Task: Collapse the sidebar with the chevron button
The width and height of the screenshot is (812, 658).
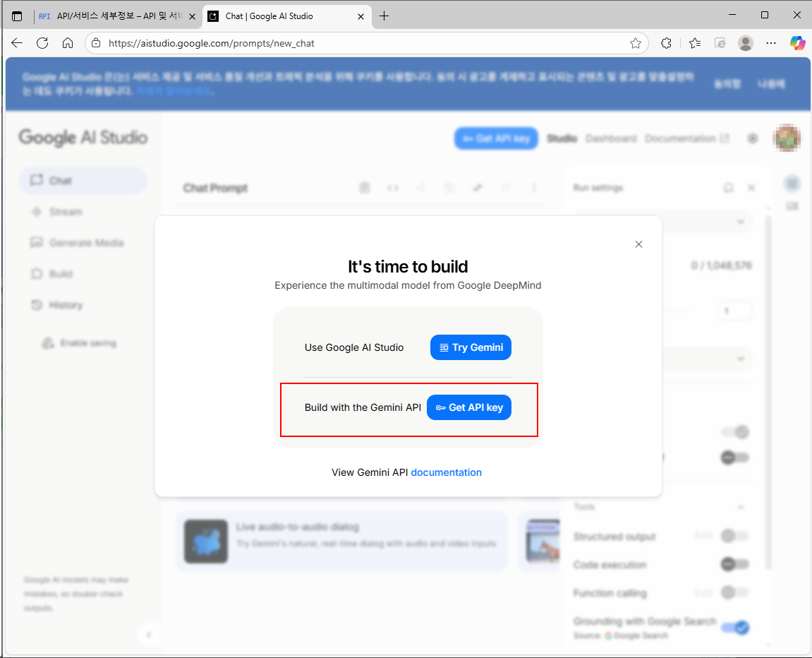Action: 149,635
